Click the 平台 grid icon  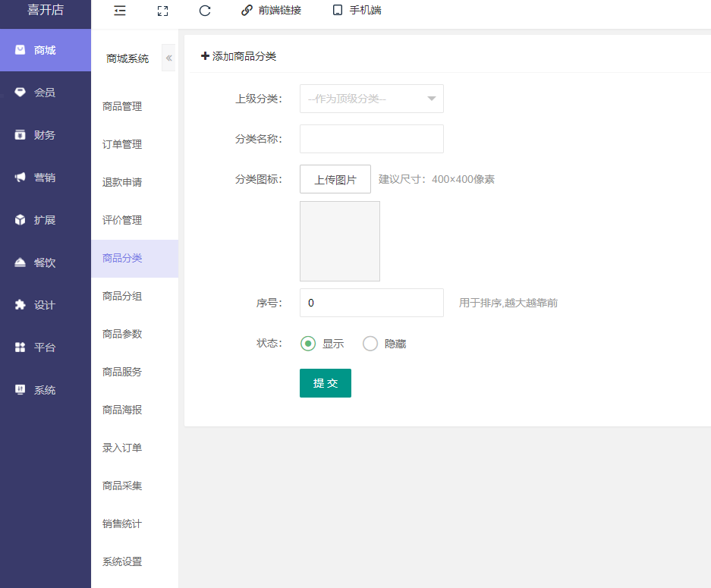coord(20,347)
